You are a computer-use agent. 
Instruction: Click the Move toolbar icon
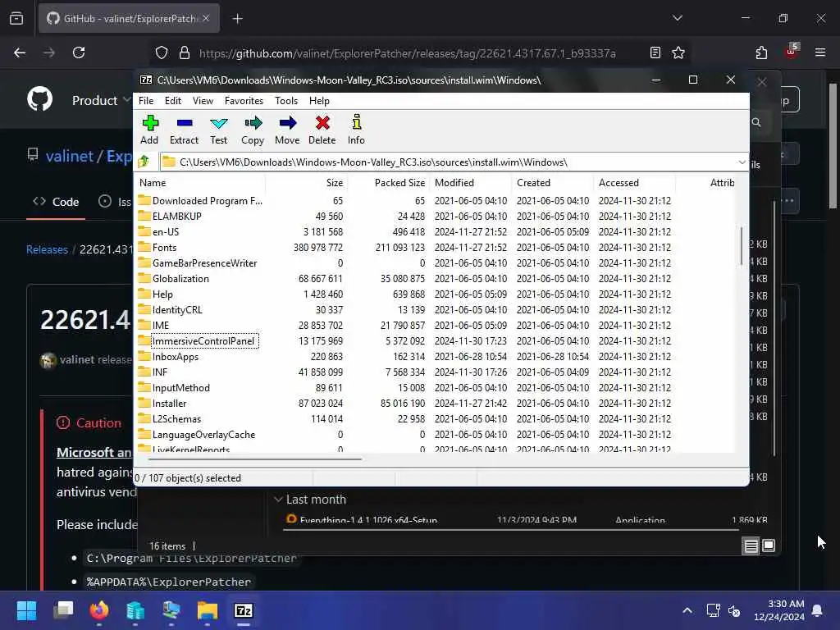pos(287,130)
